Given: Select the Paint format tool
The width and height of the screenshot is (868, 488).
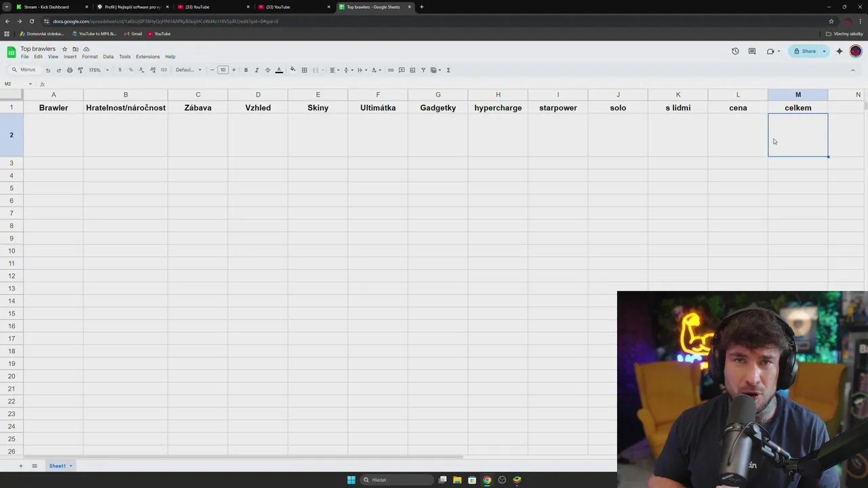Looking at the screenshot, I should [x=80, y=70].
